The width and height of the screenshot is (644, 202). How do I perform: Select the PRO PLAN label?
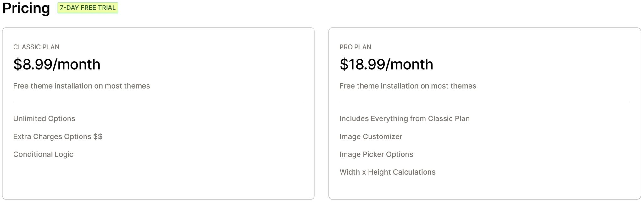point(355,47)
